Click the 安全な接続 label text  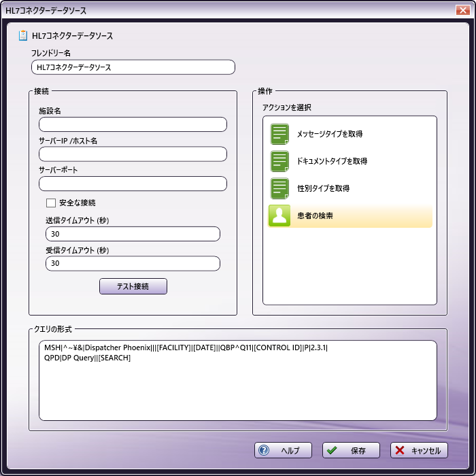tap(77, 203)
